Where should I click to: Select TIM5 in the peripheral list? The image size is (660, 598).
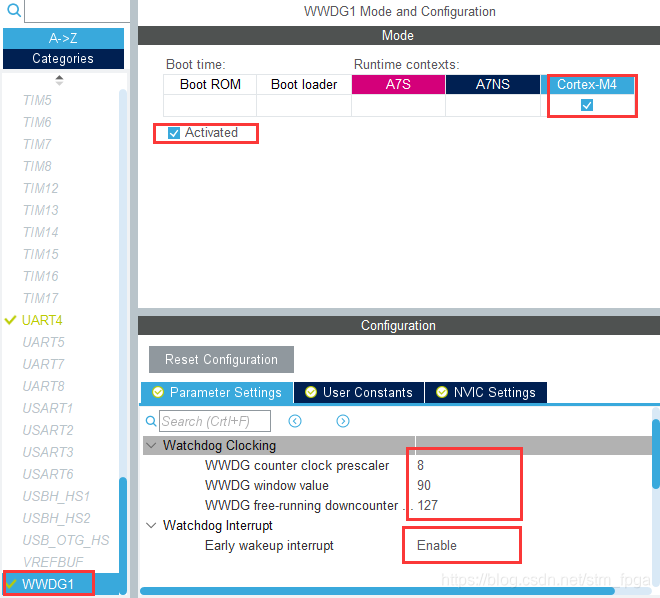point(37,100)
